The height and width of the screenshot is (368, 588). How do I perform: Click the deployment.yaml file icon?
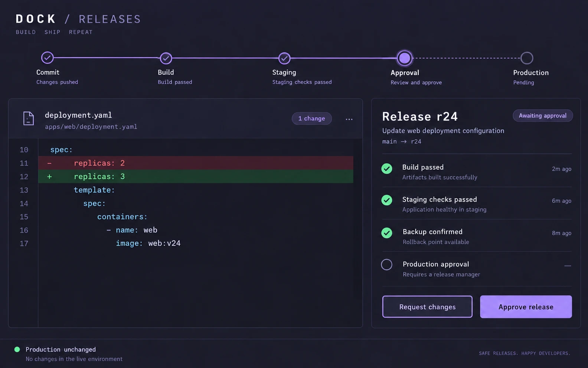tap(29, 118)
